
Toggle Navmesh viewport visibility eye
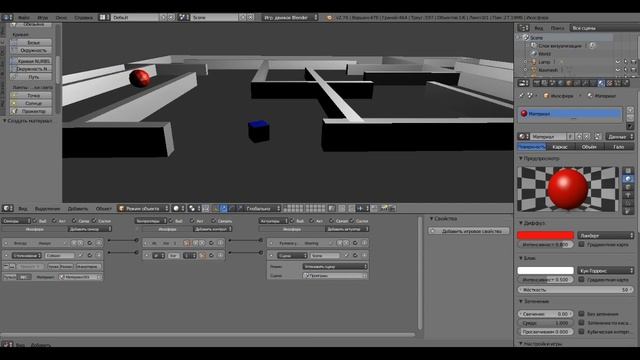point(618,70)
